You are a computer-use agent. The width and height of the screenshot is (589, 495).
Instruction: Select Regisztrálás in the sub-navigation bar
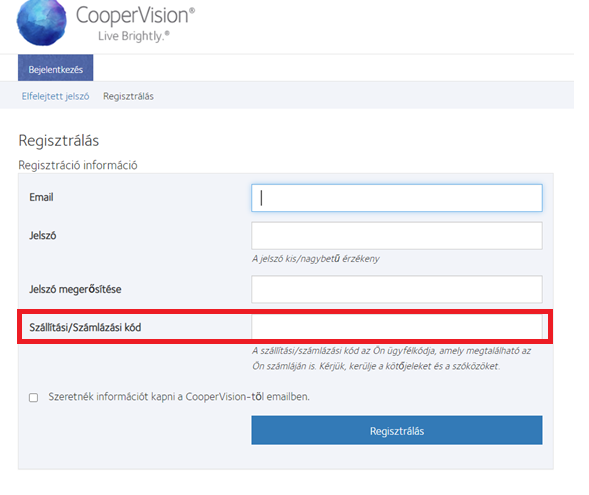tap(128, 96)
